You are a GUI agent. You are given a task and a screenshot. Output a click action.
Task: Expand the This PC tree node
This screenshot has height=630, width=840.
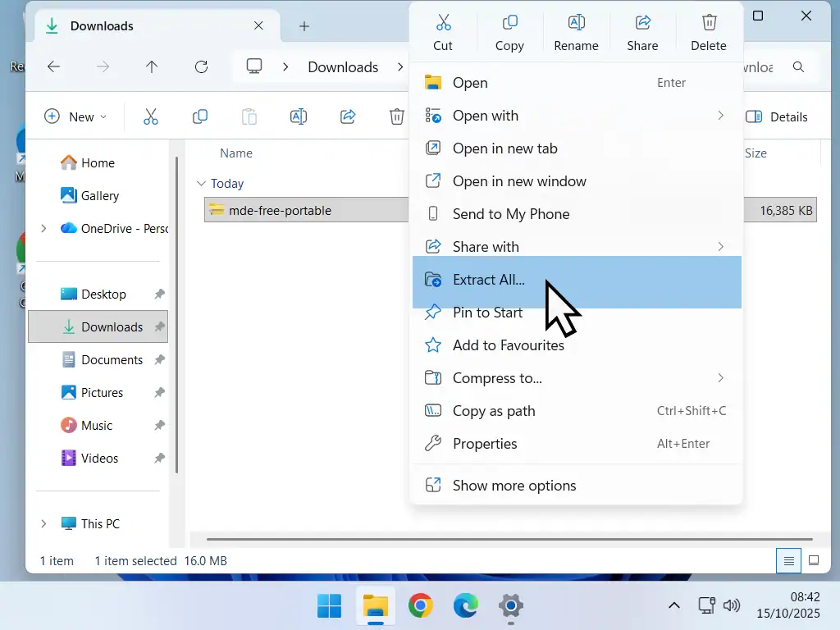tap(44, 523)
